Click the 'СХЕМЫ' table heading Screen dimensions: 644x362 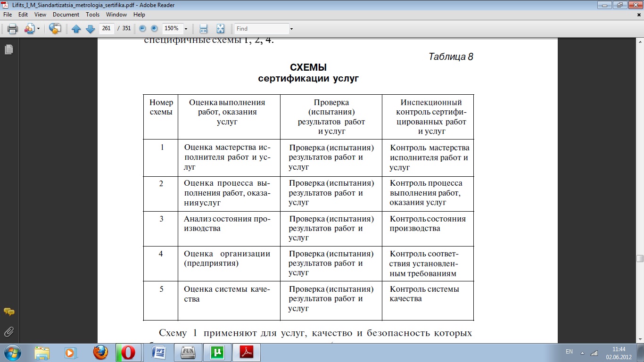point(308,67)
